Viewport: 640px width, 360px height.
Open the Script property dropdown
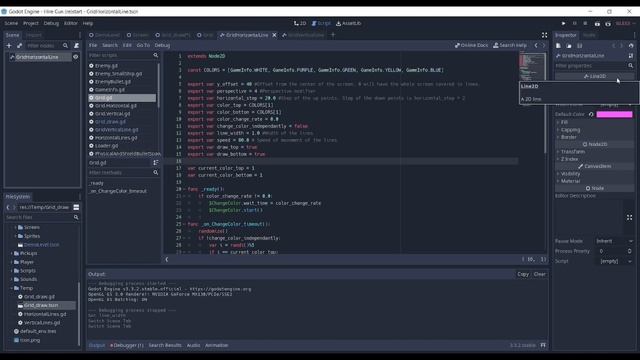pyautogui.click(x=615, y=261)
